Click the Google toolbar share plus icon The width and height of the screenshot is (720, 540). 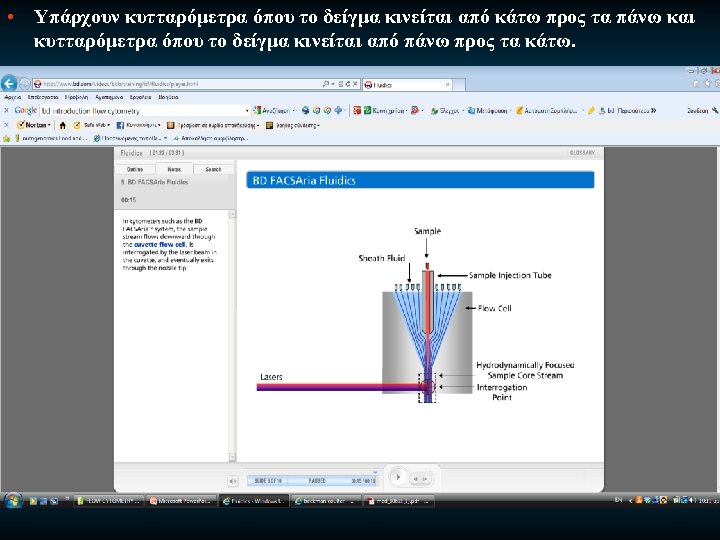pyautogui.click(x=339, y=111)
